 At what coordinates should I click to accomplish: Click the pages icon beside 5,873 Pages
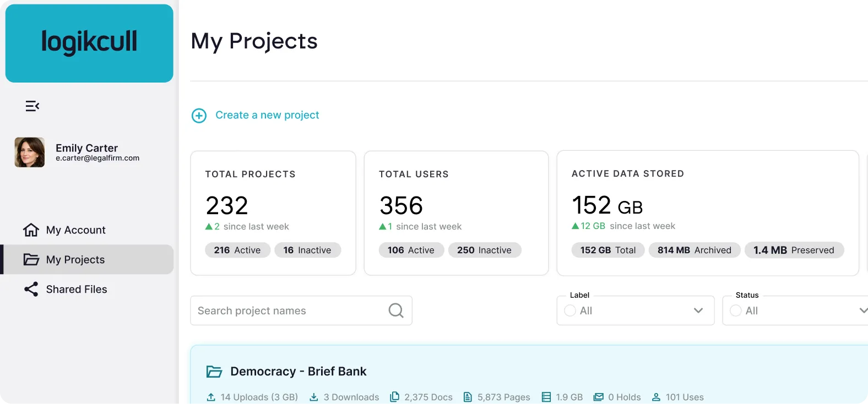[x=468, y=396]
